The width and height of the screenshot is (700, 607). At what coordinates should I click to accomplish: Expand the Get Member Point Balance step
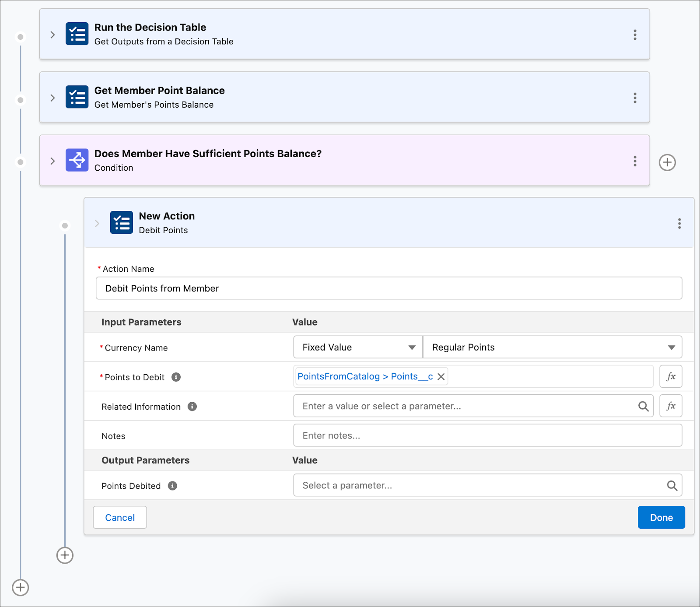52,98
